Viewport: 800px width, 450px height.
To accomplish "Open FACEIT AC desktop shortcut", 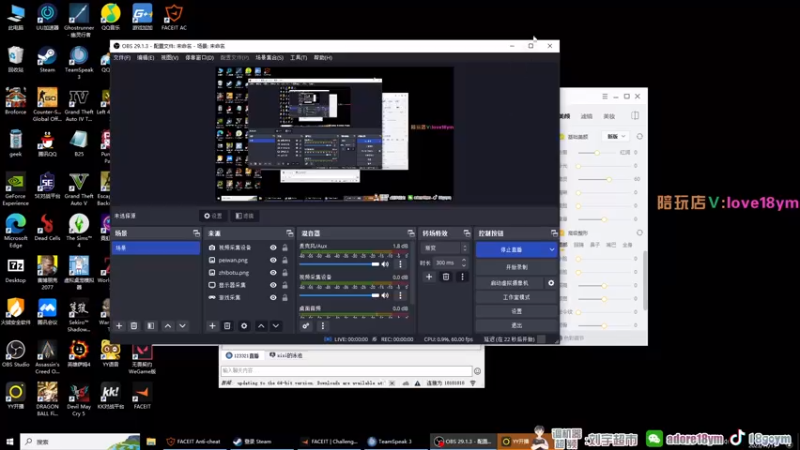I will (x=174, y=17).
